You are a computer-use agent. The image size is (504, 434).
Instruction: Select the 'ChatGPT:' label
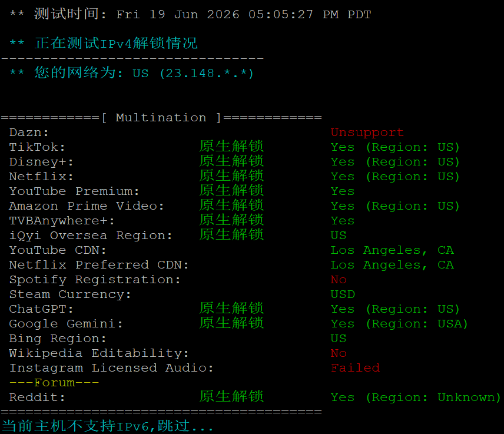(x=41, y=309)
